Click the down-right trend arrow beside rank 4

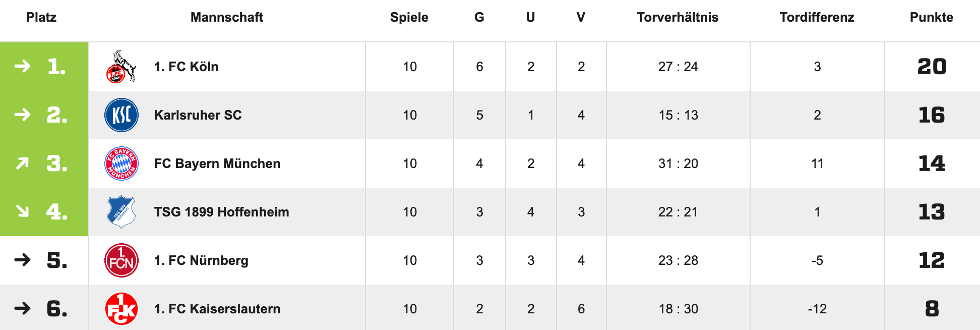click(22, 211)
